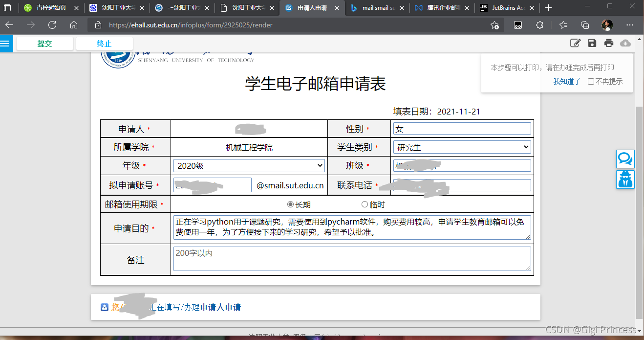
Task: Click the 学生电子邮箱申请表 title
Action: click(315, 84)
